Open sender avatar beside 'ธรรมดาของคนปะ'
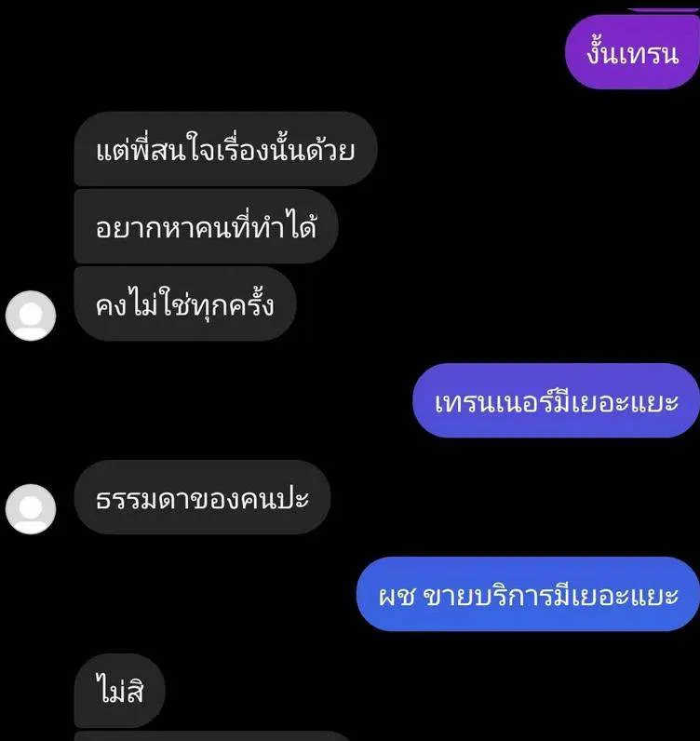 pyautogui.click(x=31, y=509)
